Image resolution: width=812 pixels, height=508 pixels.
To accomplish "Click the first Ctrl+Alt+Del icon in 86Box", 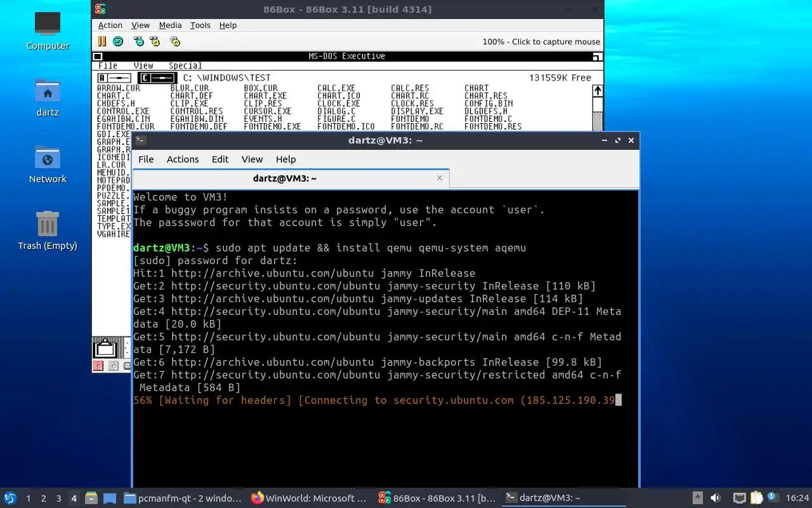I will [139, 41].
